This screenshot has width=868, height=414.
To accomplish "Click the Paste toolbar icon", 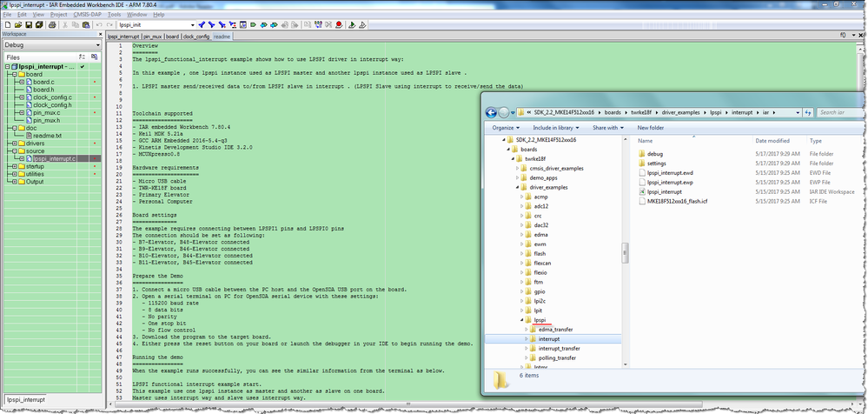I will 86,25.
